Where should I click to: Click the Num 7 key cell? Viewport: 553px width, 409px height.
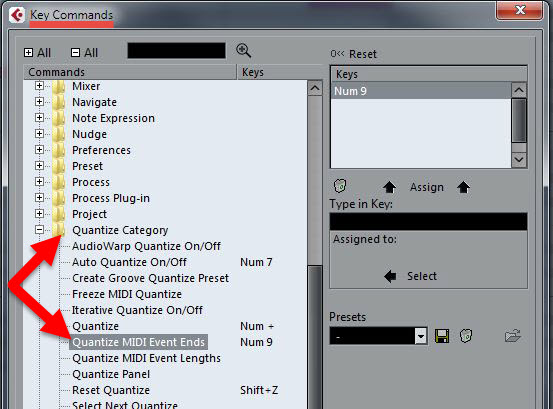(x=256, y=262)
